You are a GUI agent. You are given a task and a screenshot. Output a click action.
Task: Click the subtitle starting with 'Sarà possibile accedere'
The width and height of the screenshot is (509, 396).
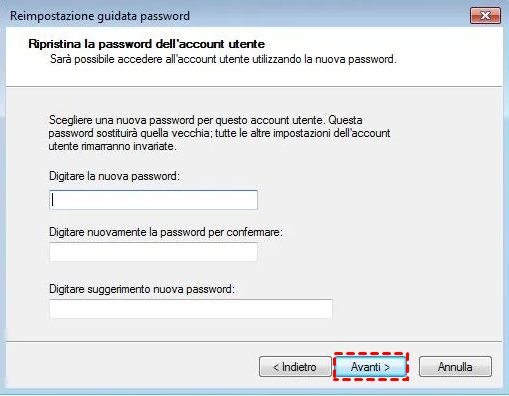pos(223,59)
